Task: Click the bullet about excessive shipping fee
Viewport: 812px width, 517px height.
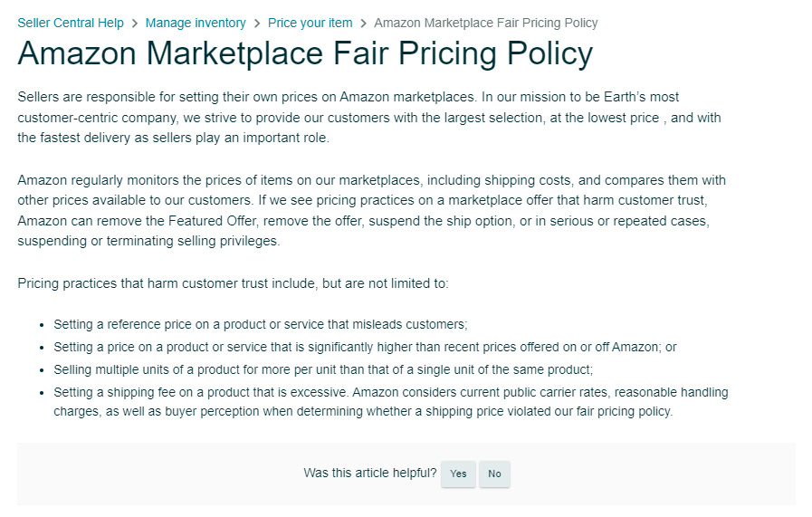Action: [x=391, y=401]
